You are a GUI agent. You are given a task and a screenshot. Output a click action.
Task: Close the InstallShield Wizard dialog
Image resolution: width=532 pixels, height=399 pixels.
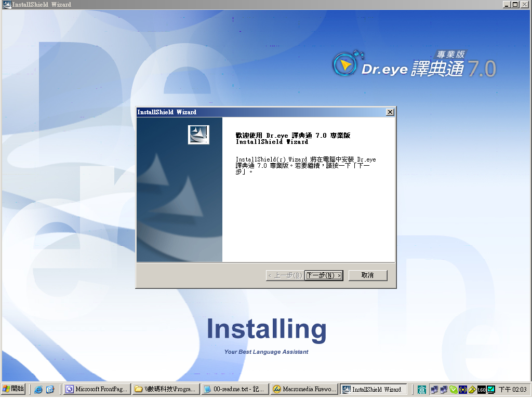(x=390, y=112)
